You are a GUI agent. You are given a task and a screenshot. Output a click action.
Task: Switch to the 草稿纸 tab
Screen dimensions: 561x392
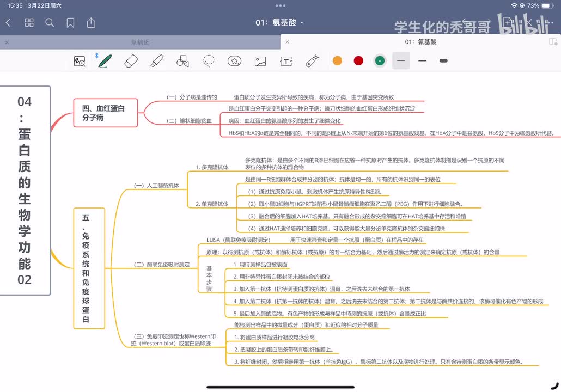(x=140, y=42)
